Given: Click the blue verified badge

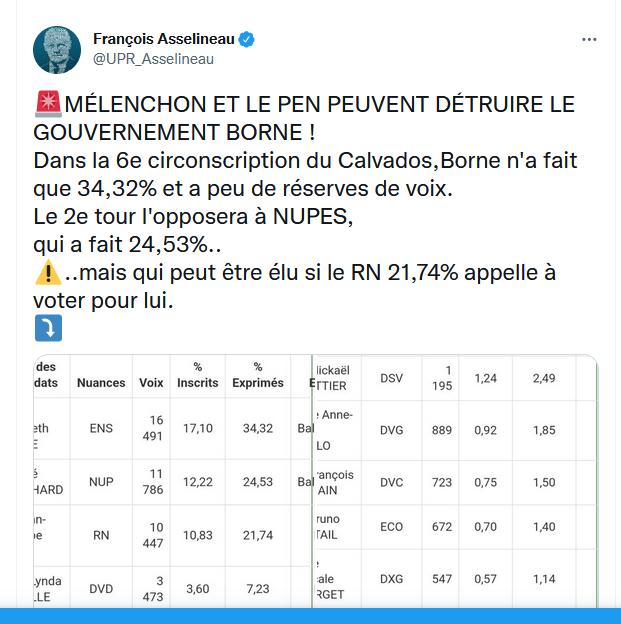Looking at the screenshot, I should pos(246,39).
